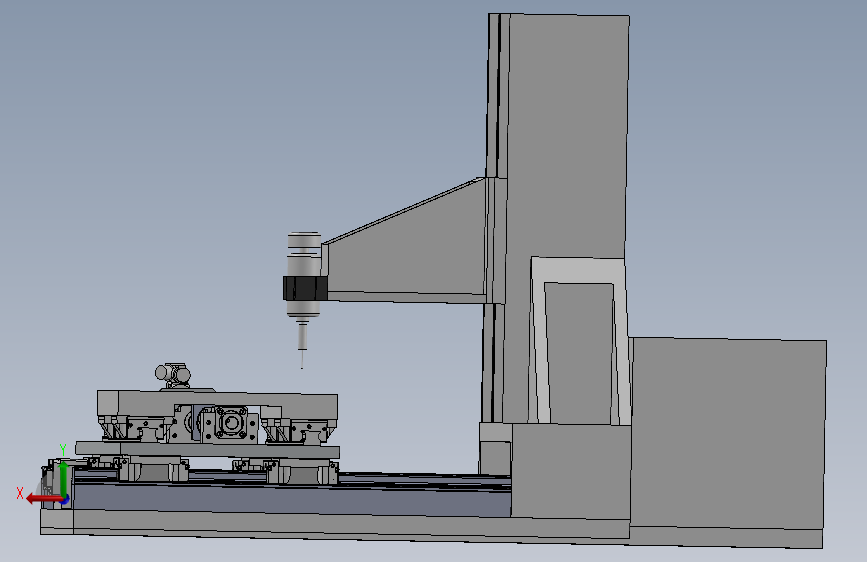Click the blue Z axis dot at the triad origin
867x562 pixels.
65,500
